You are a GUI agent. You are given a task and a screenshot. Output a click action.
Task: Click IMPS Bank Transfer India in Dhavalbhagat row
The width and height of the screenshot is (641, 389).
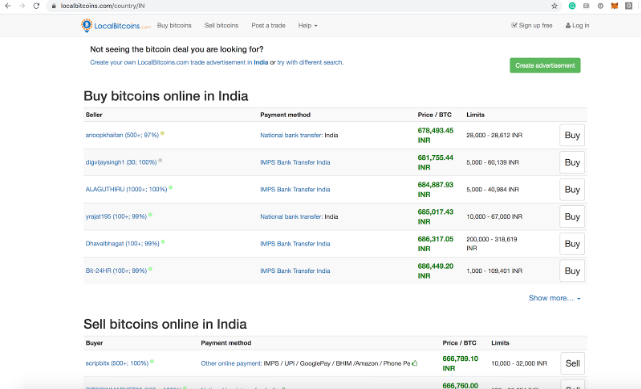pos(295,244)
